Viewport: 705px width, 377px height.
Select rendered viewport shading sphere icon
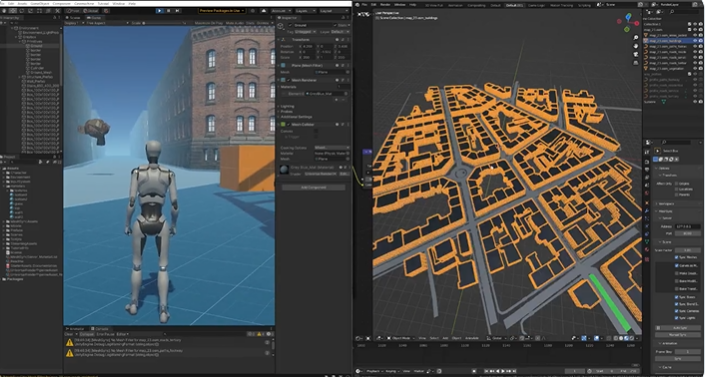click(632, 338)
